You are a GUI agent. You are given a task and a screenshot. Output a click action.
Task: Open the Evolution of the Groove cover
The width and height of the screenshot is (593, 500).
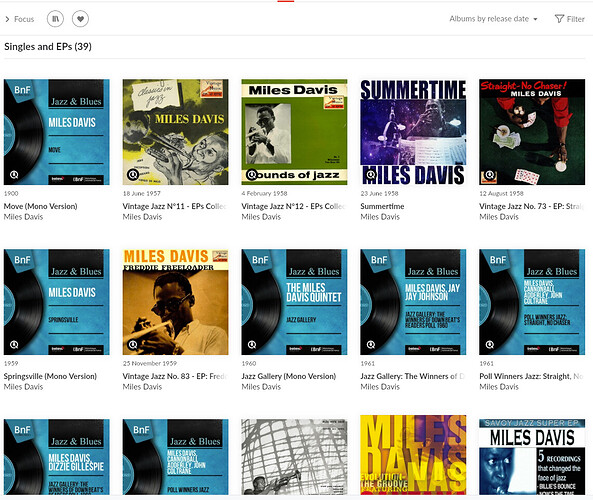click(413, 455)
